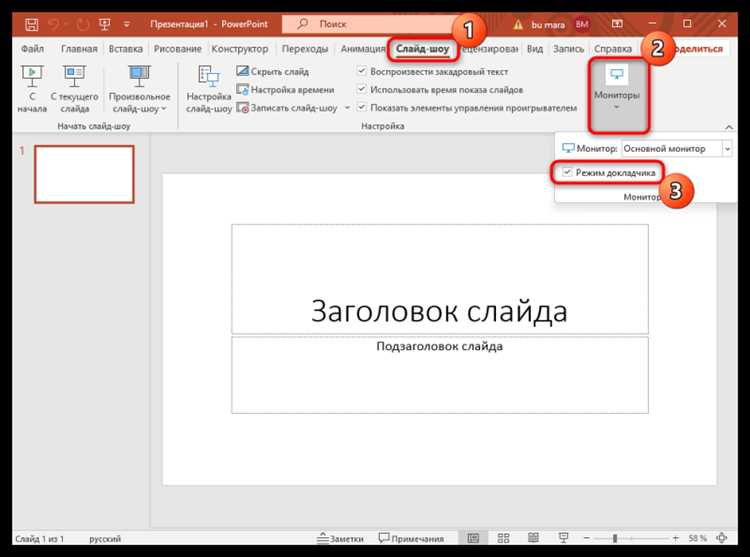
Task: Open Произвольное слайд-шоу dropdown
Action: (x=139, y=89)
